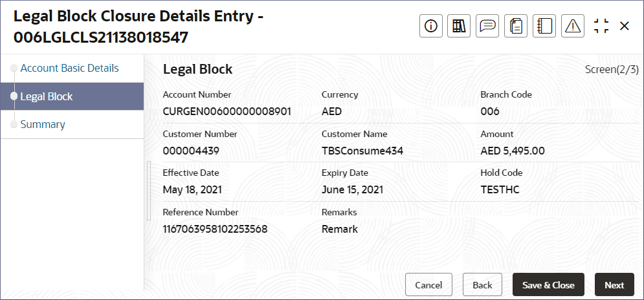Click the Account Number value CURGEN00600000008901

point(227,112)
